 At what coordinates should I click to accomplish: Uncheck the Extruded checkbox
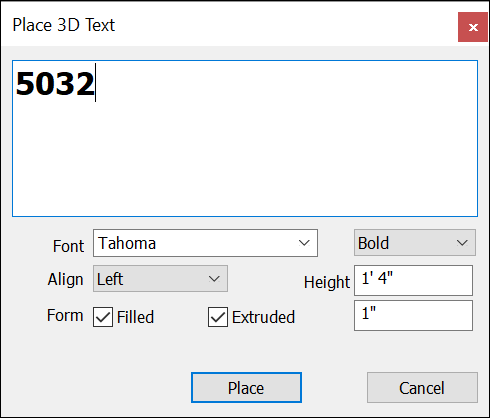click(x=218, y=317)
